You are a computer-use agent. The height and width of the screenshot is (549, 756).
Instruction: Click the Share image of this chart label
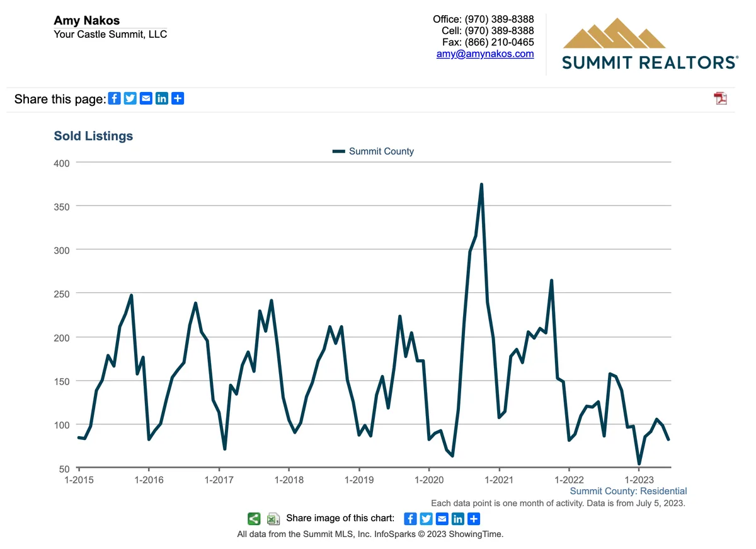pos(340,518)
